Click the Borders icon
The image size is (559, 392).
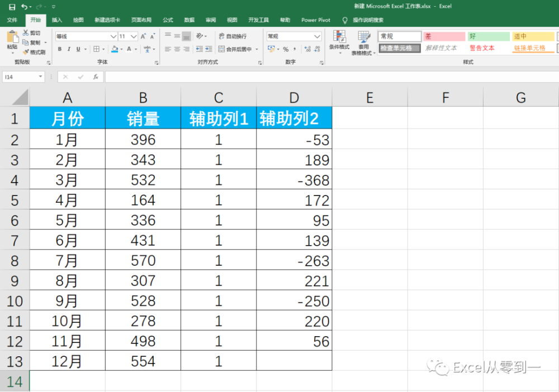(96, 49)
